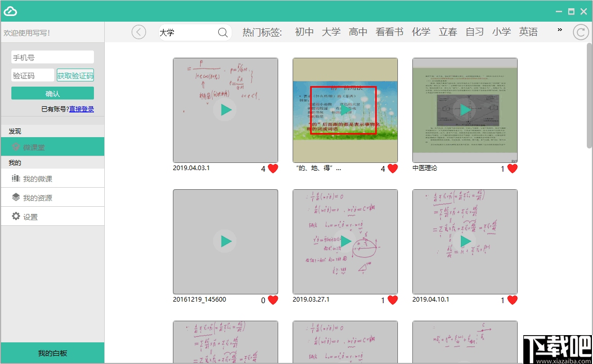Maximize the window

[571, 12]
